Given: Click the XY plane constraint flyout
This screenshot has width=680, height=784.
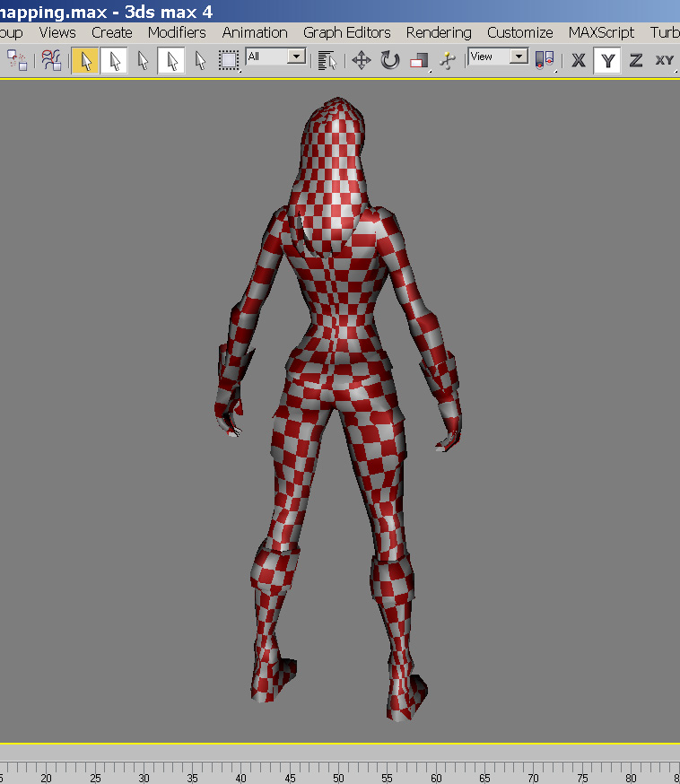Looking at the screenshot, I should pyautogui.click(x=665, y=60).
